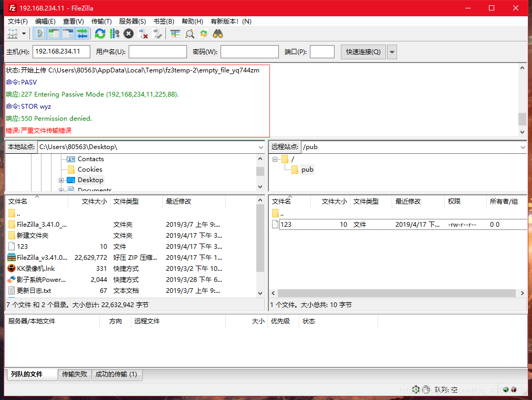Open the 传输(T) menu
The height and width of the screenshot is (400, 532).
click(x=101, y=22)
